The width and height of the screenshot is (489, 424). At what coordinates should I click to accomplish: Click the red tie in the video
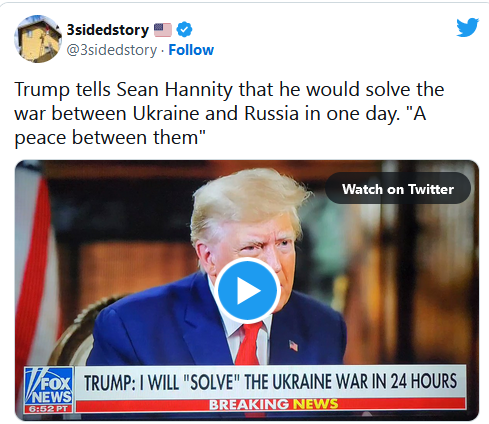point(248,343)
